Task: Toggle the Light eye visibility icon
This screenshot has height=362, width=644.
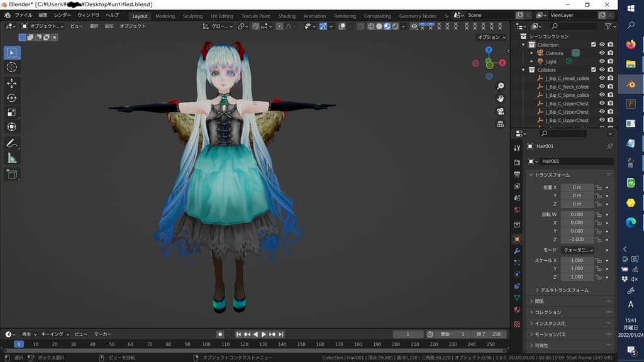Action: [602, 62]
